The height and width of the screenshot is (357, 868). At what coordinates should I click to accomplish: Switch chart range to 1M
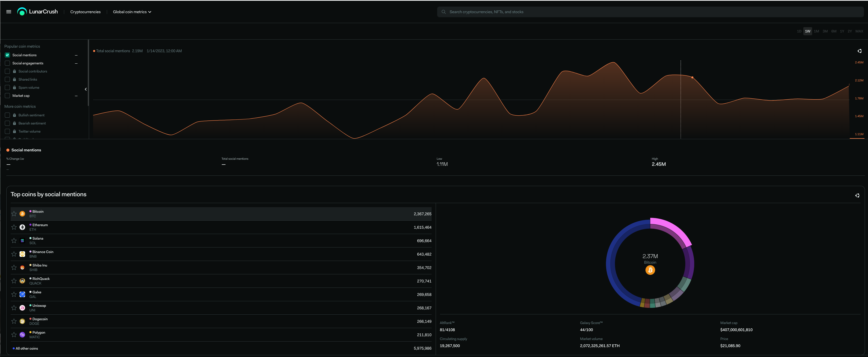(816, 31)
